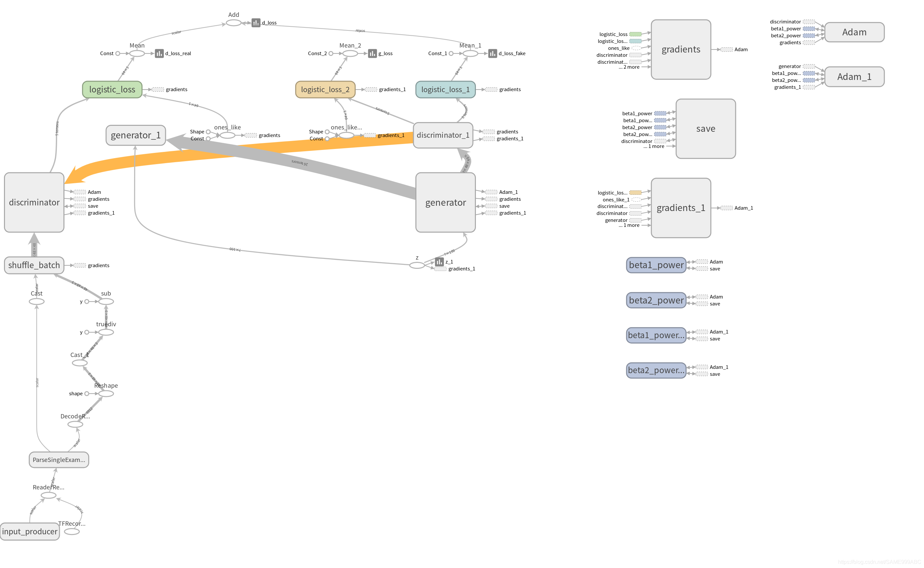The width and height of the screenshot is (924, 568).
Task: Select the Mean_2 operation ellipse
Action: click(x=350, y=54)
